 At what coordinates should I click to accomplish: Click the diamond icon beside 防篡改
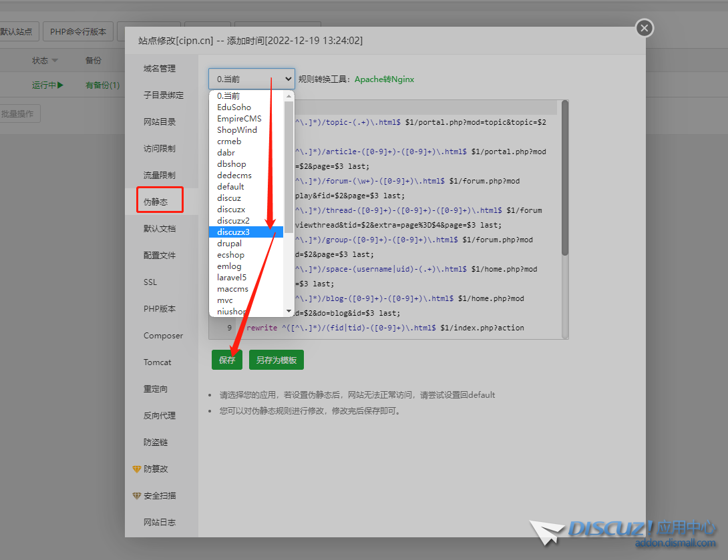click(137, 469)
